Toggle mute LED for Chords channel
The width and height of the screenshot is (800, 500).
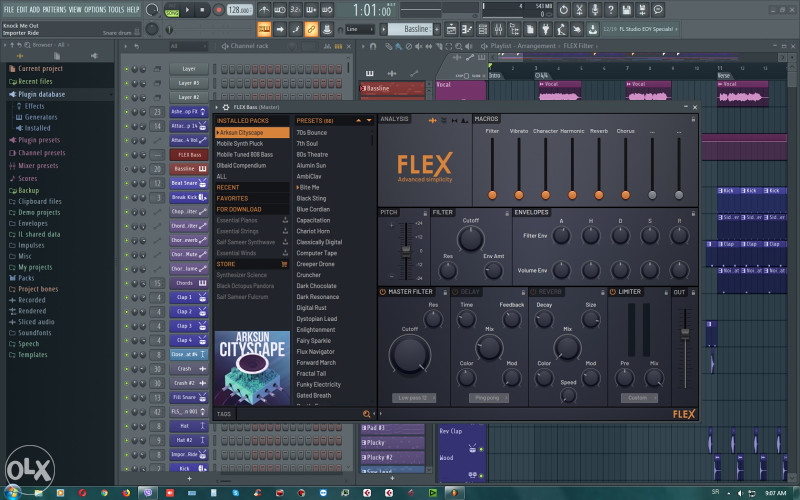127,283
